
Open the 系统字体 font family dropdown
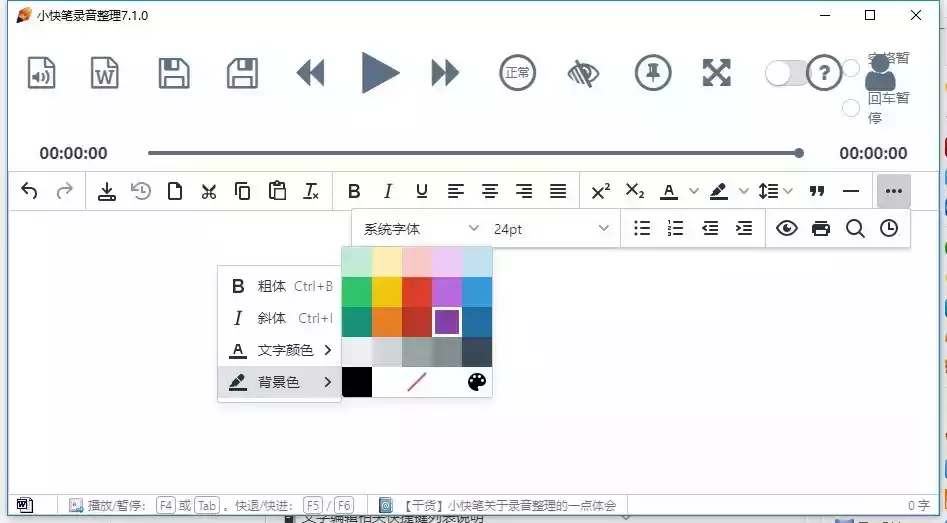(x=421, y=229)
